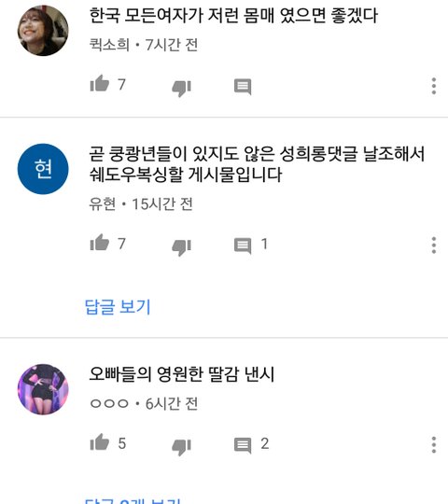Expand the partially visible replies link at bottom
The height and width of the screenshot is (504, 448).
(133, 501)
